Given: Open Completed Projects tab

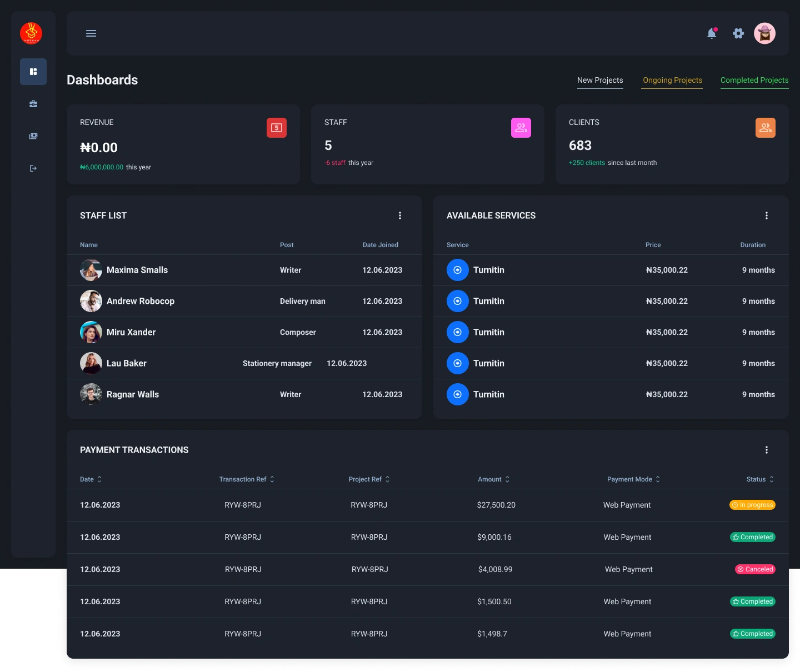Looking at the screenshot, I should (x=754, y=81).
